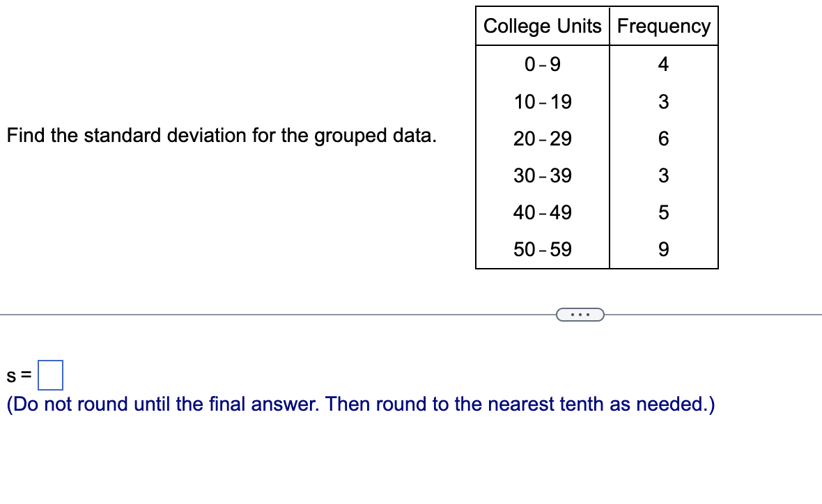Click the 0-9 class interval cell

pos(542,65)
